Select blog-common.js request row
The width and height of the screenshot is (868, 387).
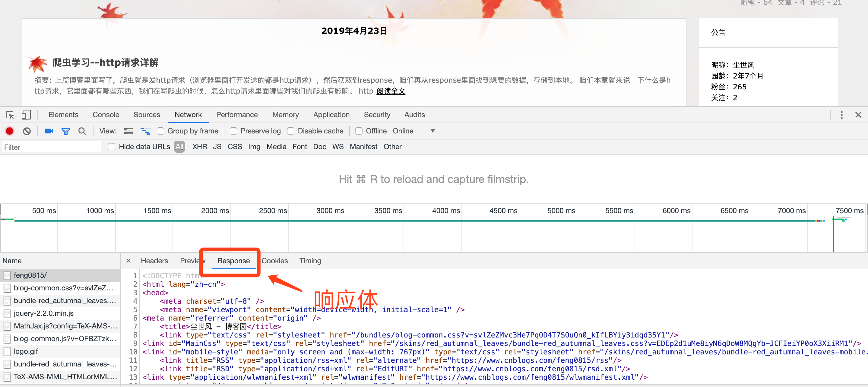pyautogui.click(x=60, y=339)
